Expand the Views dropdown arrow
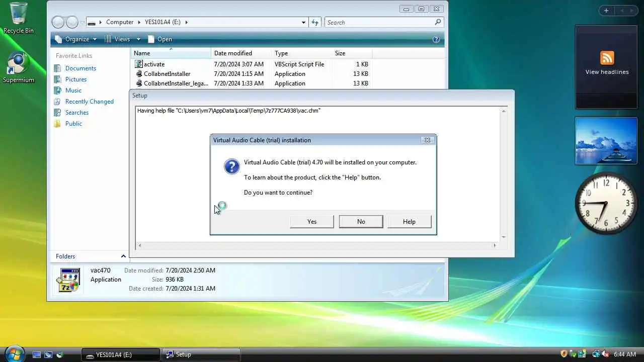644x362 pixels. (138, 39)
